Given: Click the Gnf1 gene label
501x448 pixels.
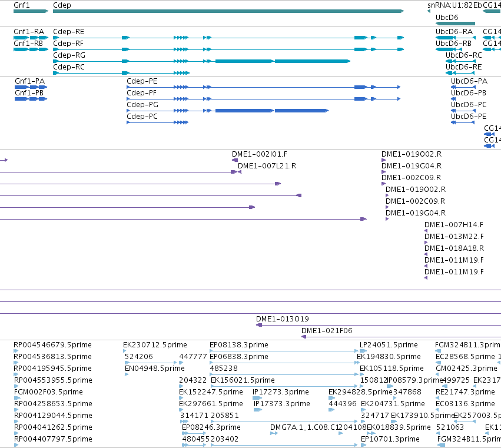Looking at the screenshot, I should (21, 5).
